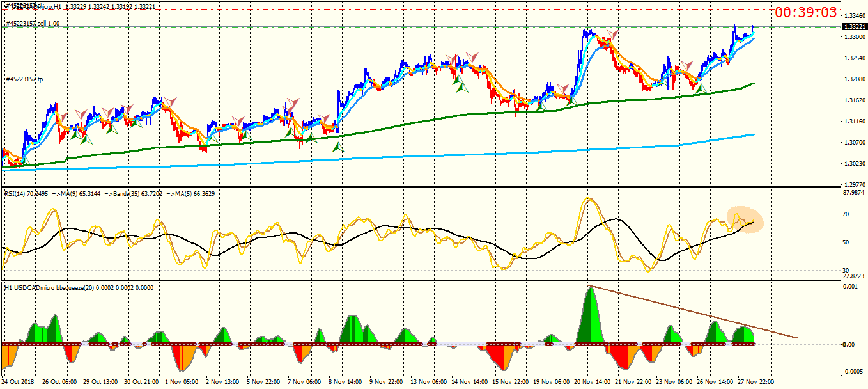Click price axis level 1.30700
Image resolution: width=868 pixels, height=389 pixels.
point(855,143)
